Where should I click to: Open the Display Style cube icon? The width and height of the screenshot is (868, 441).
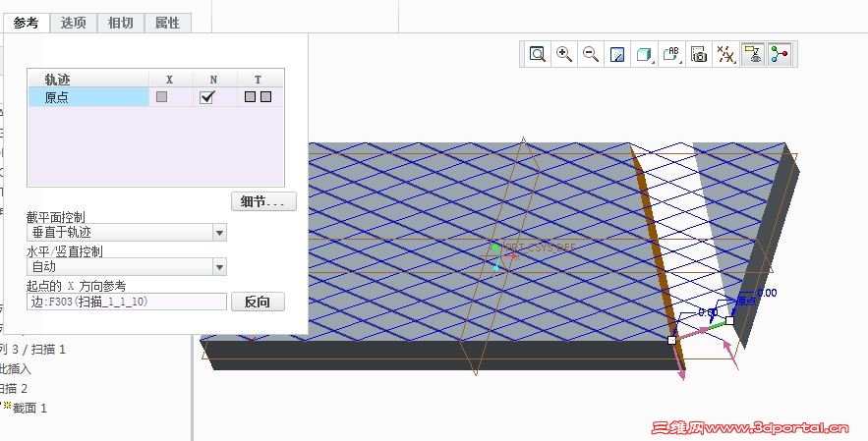(x=644, y=54)
